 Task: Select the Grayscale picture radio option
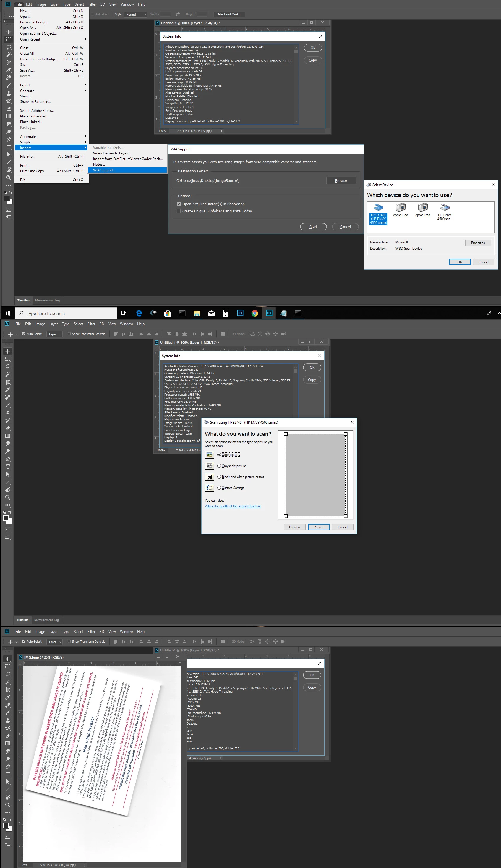click(x=219, y=465)
